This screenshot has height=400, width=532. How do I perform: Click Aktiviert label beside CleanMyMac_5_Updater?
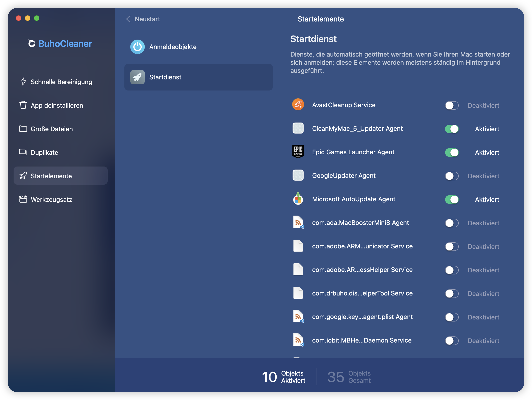tap(487, 129)
